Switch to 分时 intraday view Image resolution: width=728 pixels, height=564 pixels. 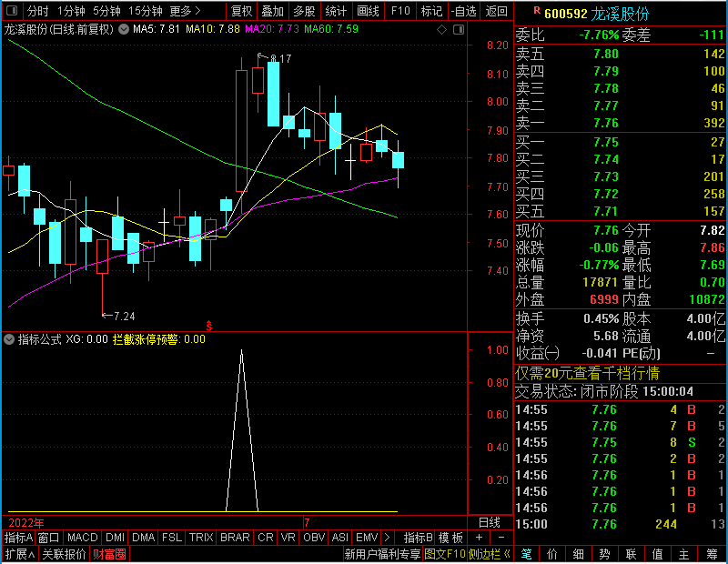pyautogui.click(x=37, y=11)
